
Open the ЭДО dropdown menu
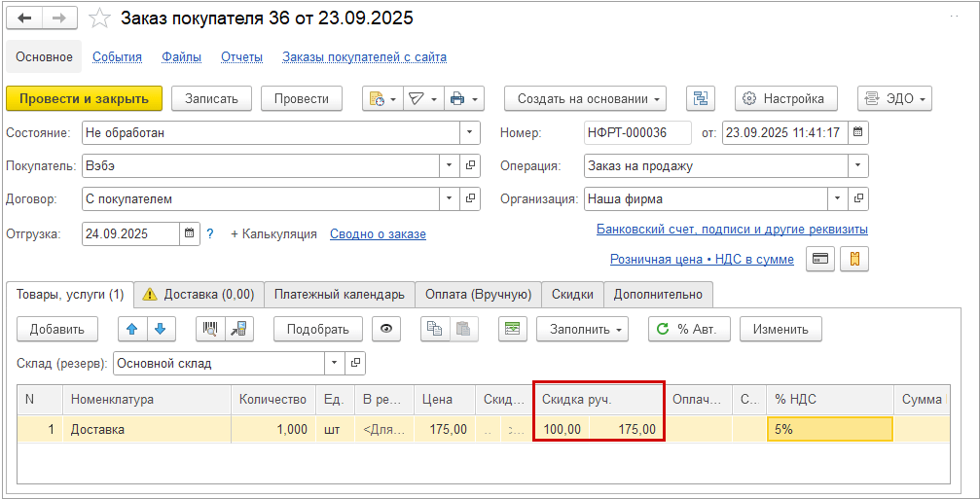coord(894,98)
